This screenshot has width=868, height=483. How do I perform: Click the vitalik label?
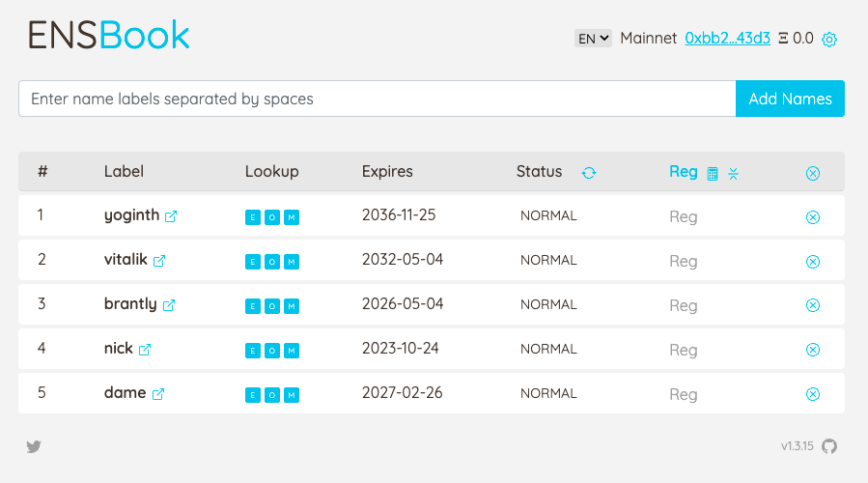(x=126, y=259)
